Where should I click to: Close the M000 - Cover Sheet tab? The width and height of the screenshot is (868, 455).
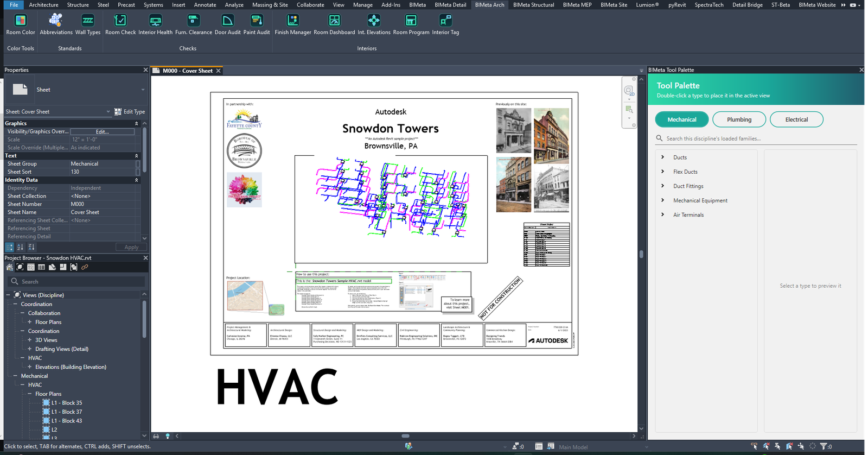point(219,71)
